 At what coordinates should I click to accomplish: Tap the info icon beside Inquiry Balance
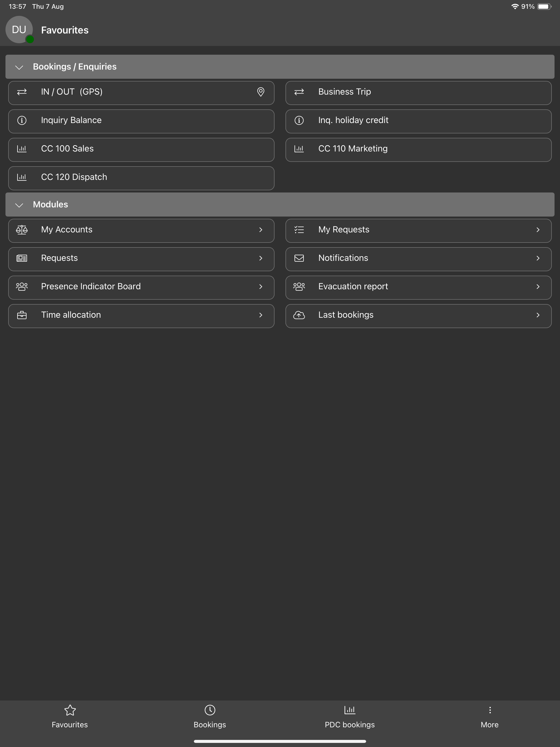pyautogui.click(x=22, y=120)
